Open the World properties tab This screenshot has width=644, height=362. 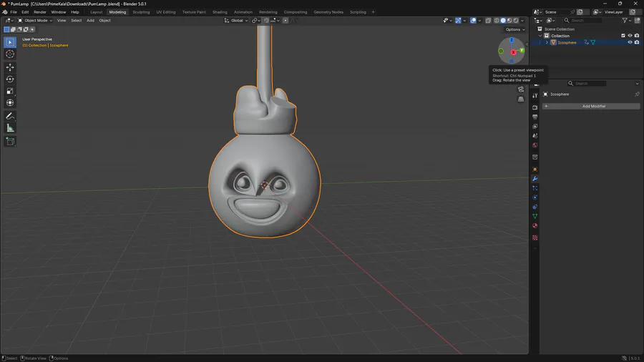pos(535,145)
